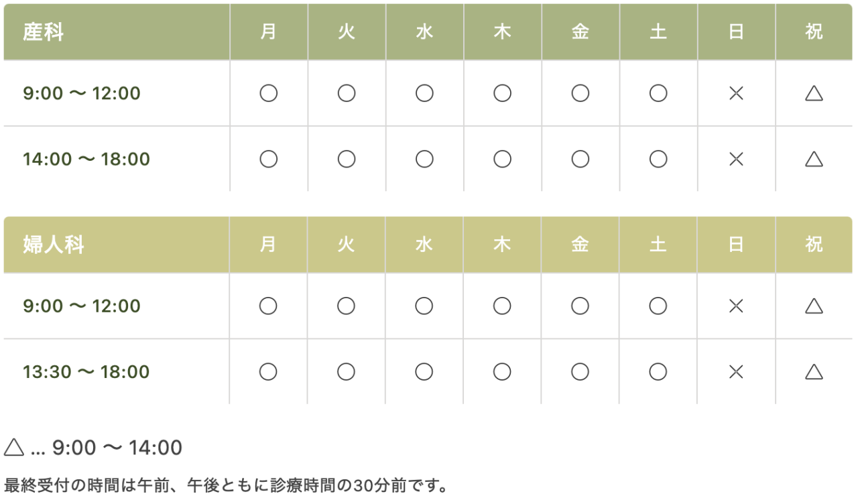Click the 産科 9:00 ～ 12:00 row label
This screenshot has width=858, height=504.
pos(82,93)
